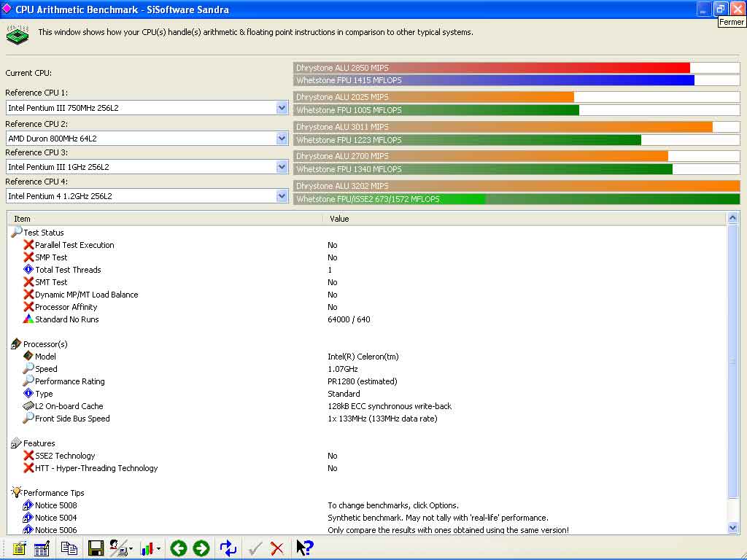
Task: Click the Copy to clipboard icon
Action: point(69,548)
